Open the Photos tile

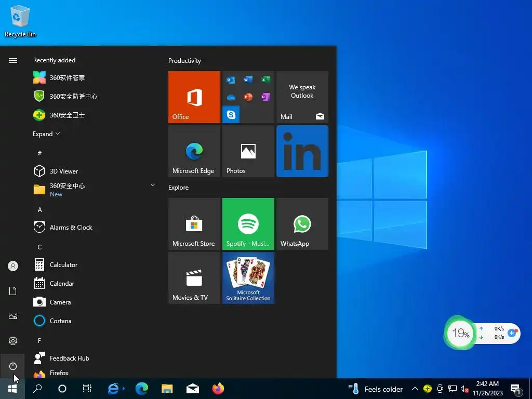point(248,151)
